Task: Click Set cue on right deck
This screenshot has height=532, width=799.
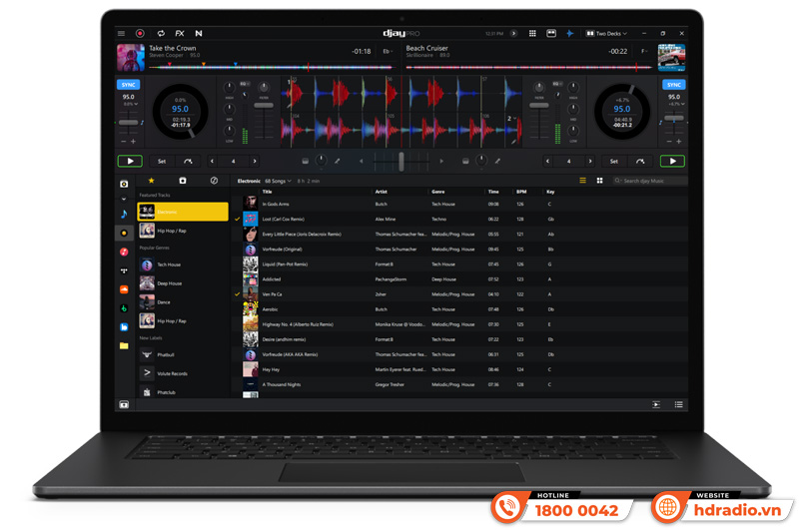Action: tap(614, 162)
